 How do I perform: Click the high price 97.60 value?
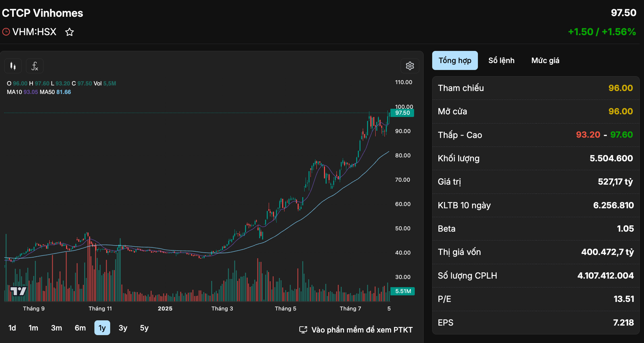coord(622,135)
